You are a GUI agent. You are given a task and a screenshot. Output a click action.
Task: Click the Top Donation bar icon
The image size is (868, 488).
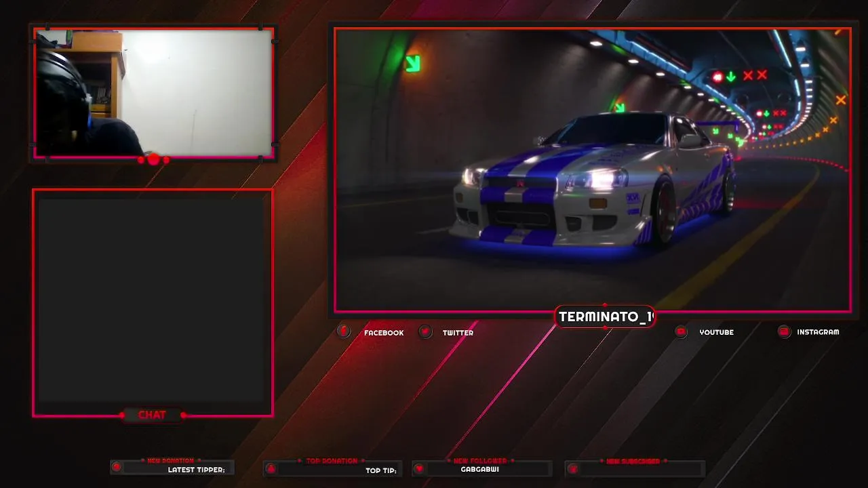tap(271, 468)
